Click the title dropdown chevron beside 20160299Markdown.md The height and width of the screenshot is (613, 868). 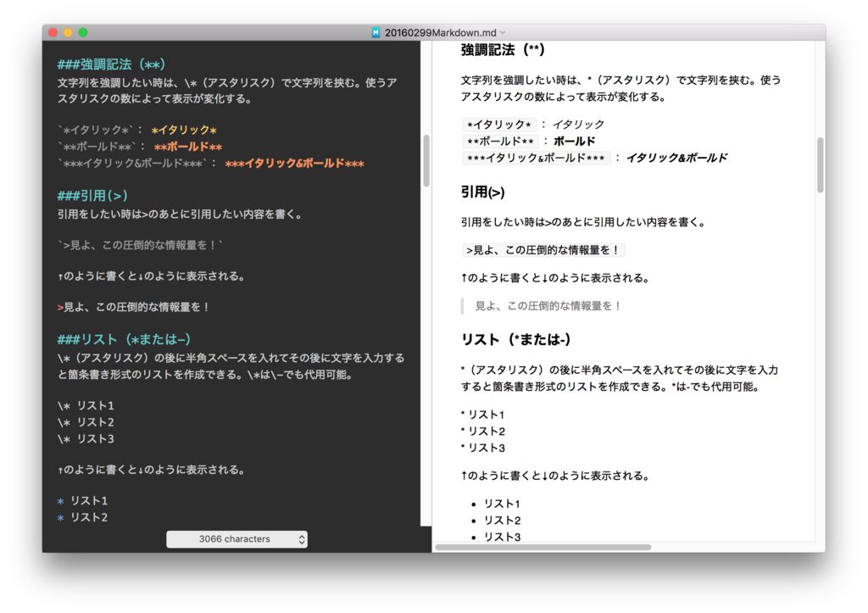(x=504, y=33)
